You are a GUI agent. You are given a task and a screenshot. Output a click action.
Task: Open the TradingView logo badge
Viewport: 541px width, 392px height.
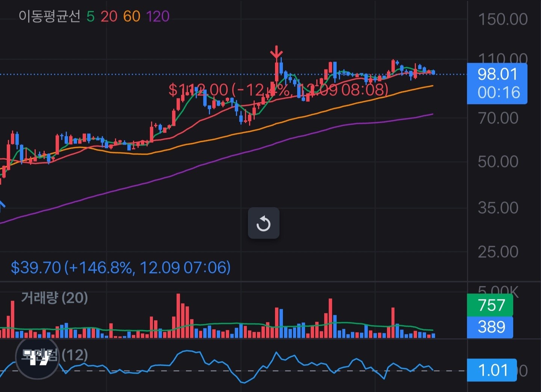pyautogui.click(x=38, y=358)
